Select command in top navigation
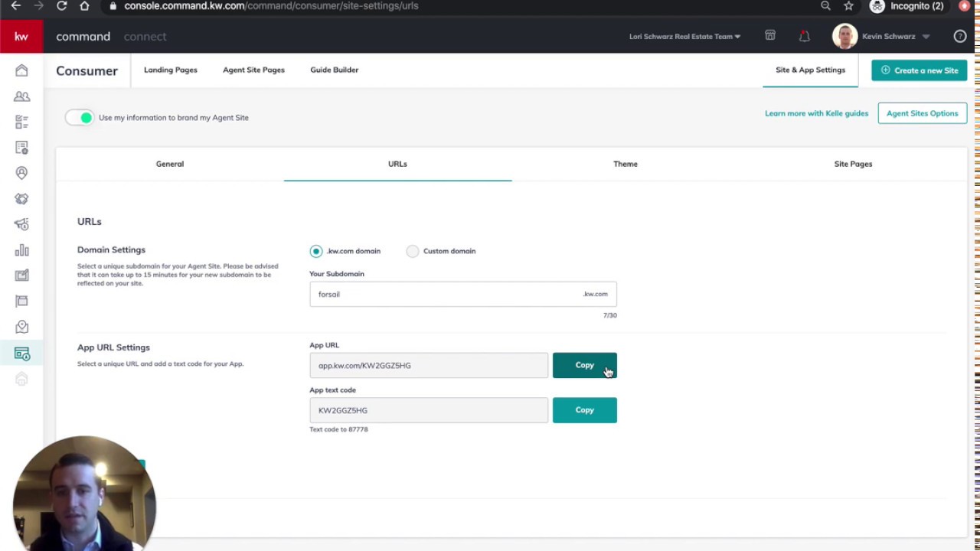This screenshot has width=980, height=551. click(x=83, y=36)
